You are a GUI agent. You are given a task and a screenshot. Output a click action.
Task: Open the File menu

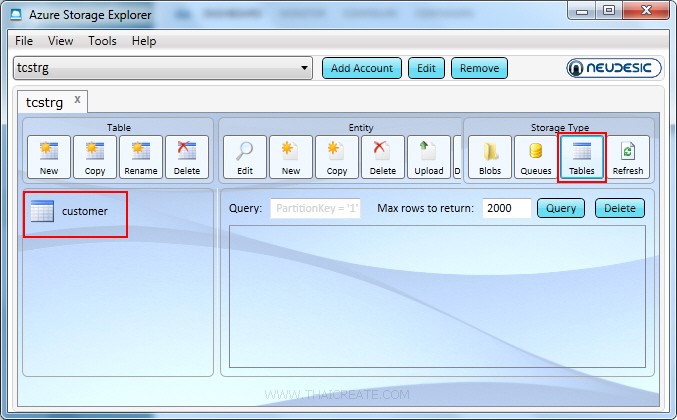(x=24, y=41)
